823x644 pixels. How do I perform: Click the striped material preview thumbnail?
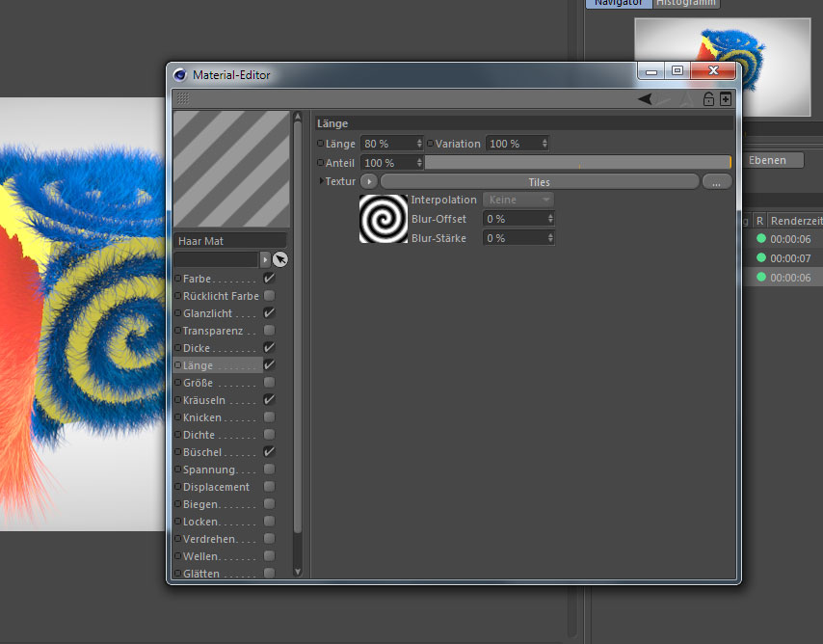(231, 169)
